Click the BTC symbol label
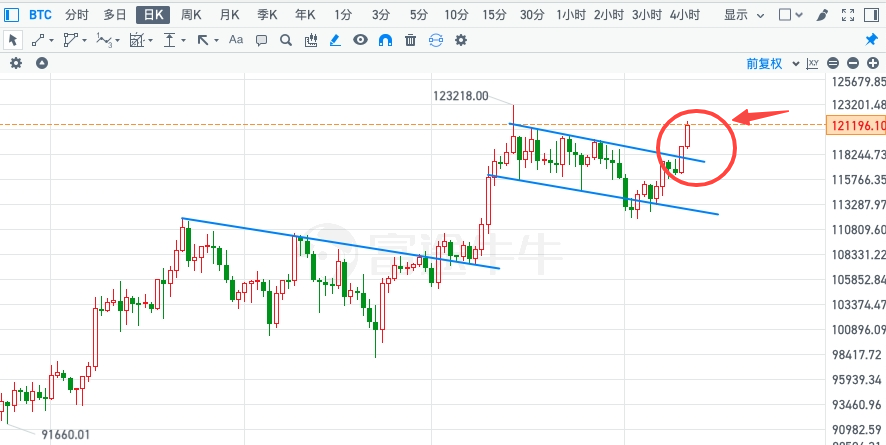Screen dimensions: 886x445 (40, 15)
